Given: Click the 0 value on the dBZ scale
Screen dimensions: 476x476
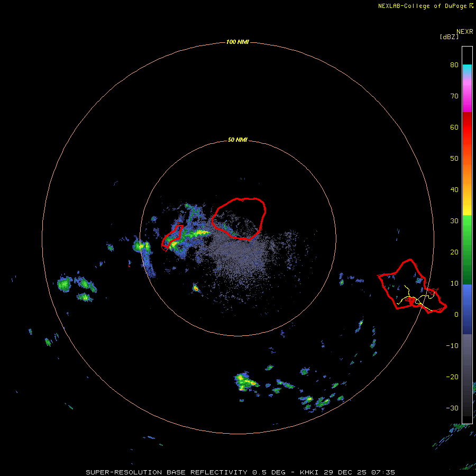Looking at the screenshot, I should pos(456,315).
